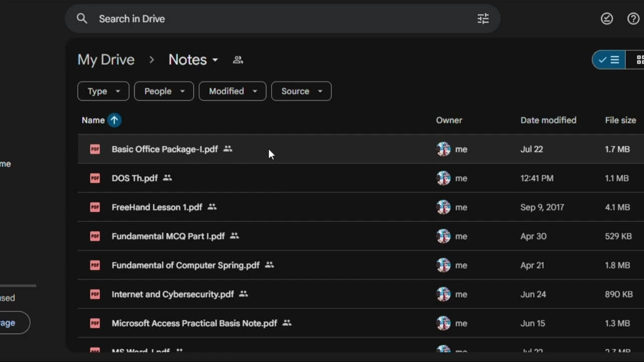
Task: Click PDF icon of Fundamental of Computer Spring.pdf
Action: [x=95, y=265]
